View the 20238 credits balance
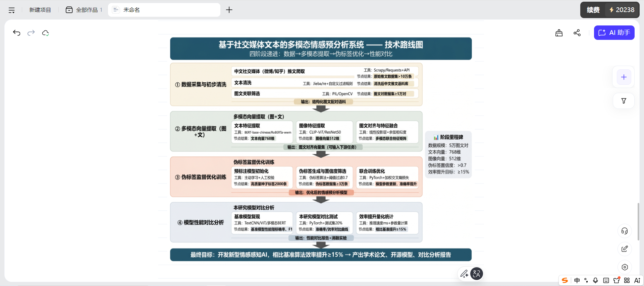The width and height of the screenshot is (644, 286). coord(622,10)
